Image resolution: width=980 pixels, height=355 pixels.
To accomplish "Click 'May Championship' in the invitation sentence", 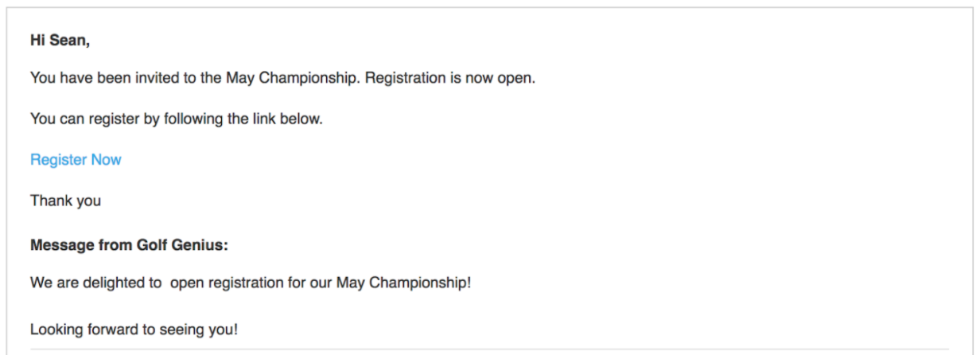I will pyautogui.click(x=294, y=80).
